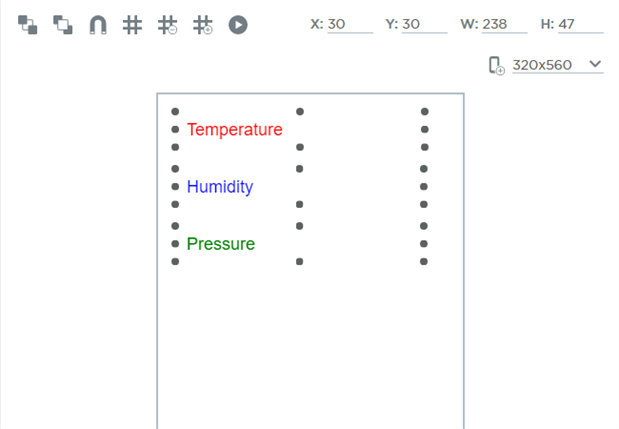Click the add device phone icon

(x=496, y=66)
